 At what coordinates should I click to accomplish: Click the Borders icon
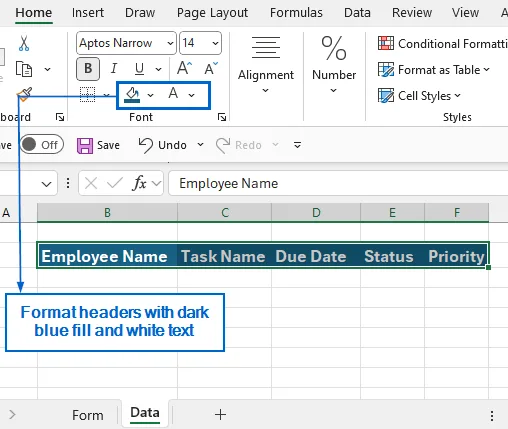[x=87, y=95]
